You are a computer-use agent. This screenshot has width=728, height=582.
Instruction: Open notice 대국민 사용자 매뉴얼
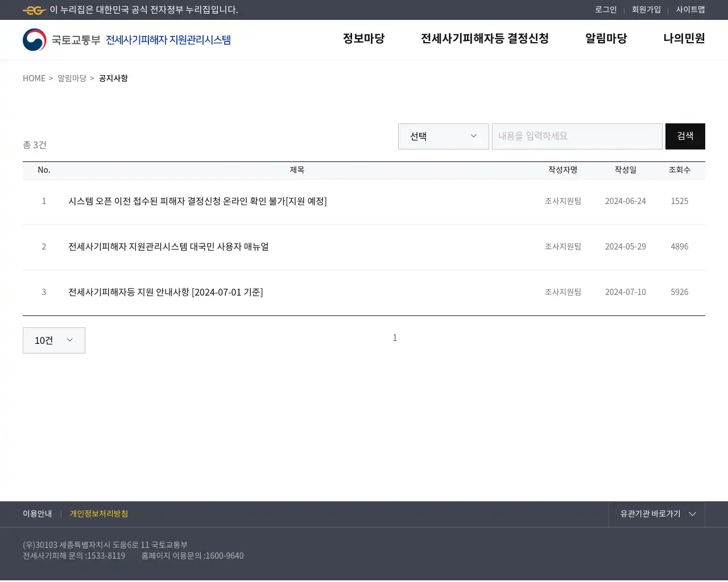(168, 247)
